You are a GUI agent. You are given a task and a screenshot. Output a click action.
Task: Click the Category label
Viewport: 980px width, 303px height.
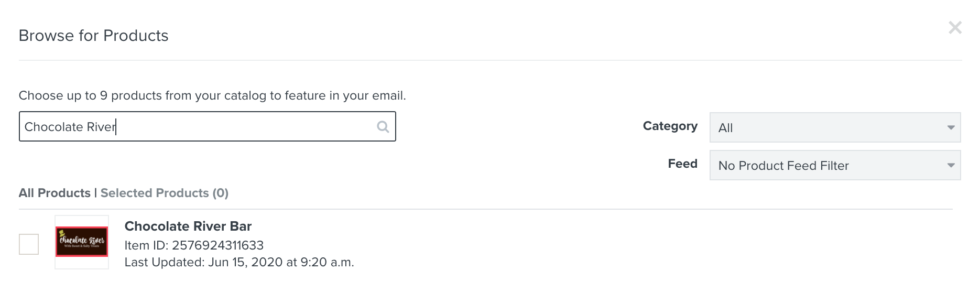(x=670, y=126)
